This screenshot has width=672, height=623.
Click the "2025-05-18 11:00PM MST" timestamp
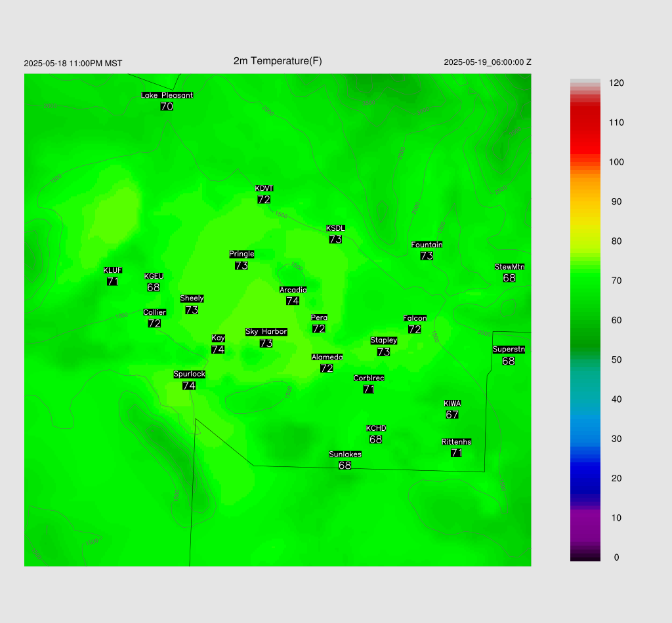pos(73,64)
